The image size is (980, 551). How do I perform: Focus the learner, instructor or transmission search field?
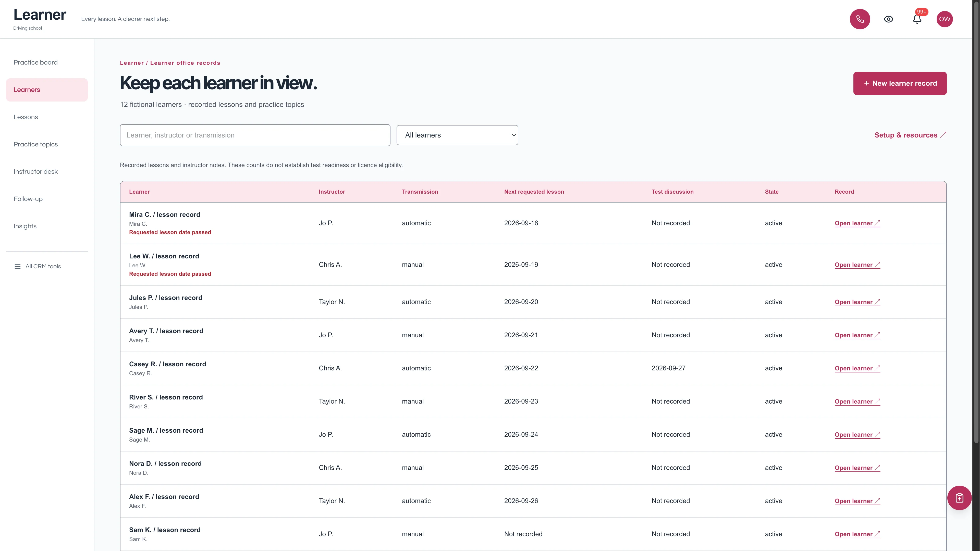click(x=255, y=135)
